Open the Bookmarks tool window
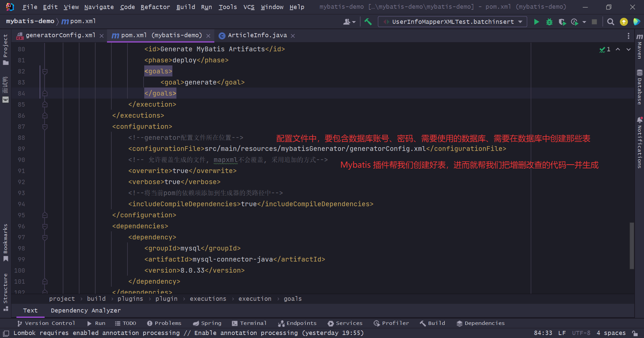Viewport: 644px width, 338px height. [x=5, y=243]
